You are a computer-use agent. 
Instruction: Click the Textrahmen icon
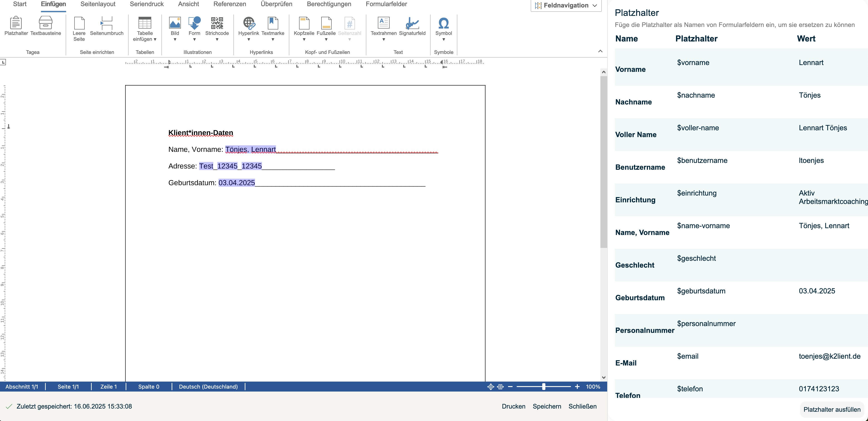tap(384, 23)
